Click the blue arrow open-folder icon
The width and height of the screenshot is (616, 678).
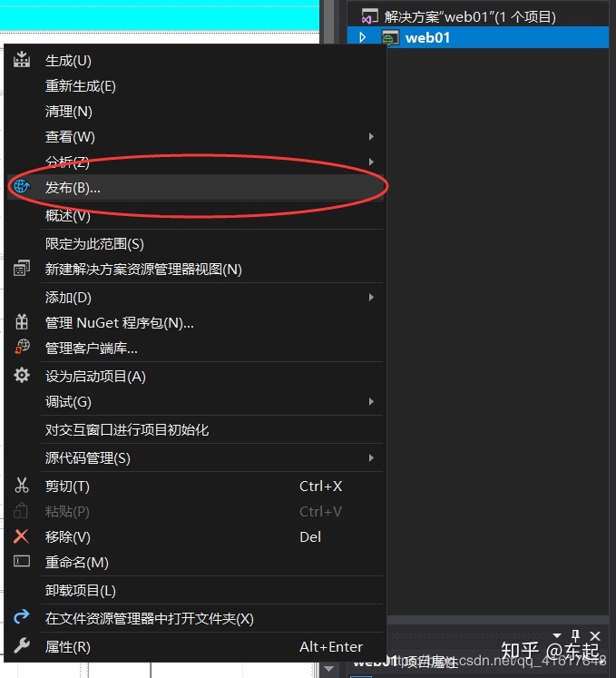point(21,616)
